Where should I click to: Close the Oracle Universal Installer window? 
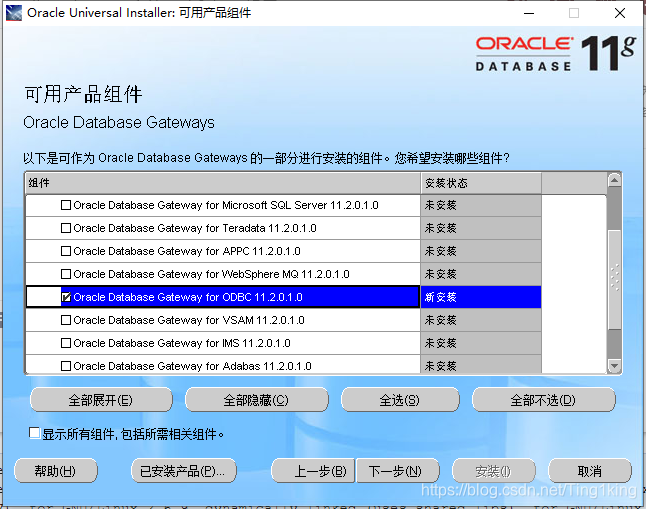(620, 13)
